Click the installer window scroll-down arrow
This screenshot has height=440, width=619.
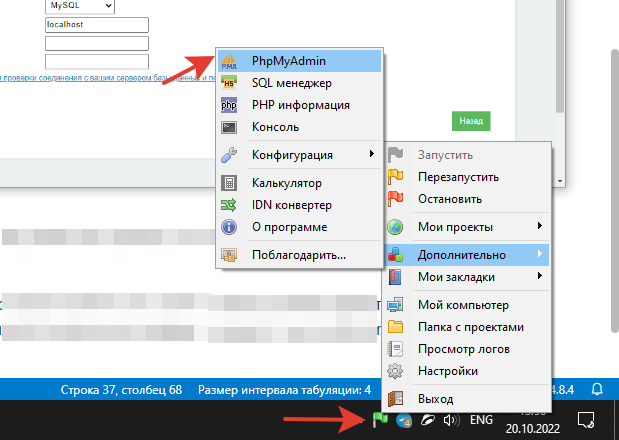point(560,181)
